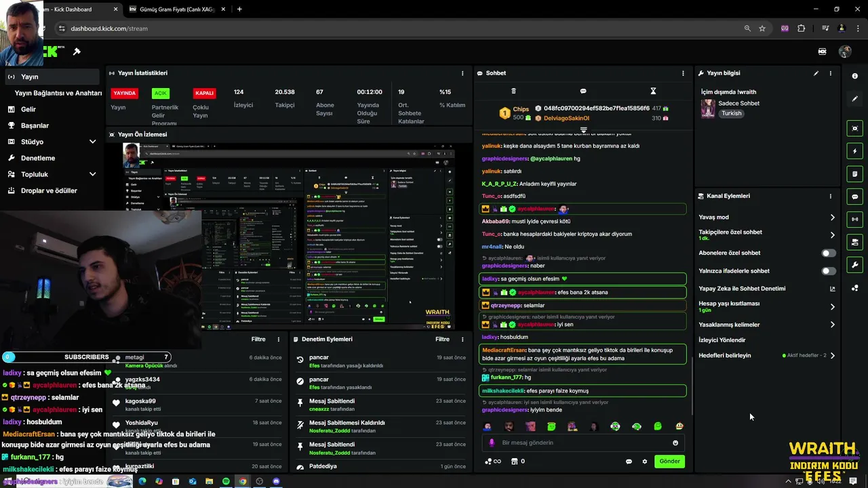
Task: Click the trash icon in the chat toolbar
Action: click(x=513, y=91)
